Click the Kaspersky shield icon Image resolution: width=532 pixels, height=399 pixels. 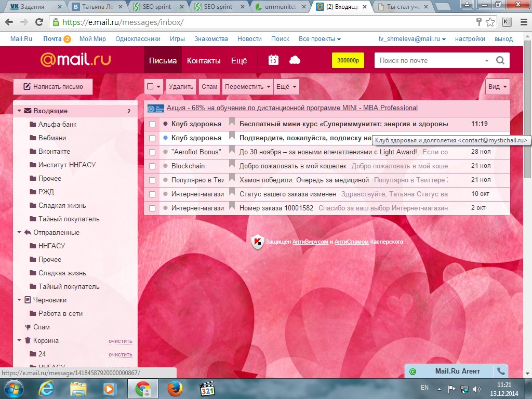tap(258, 242)
